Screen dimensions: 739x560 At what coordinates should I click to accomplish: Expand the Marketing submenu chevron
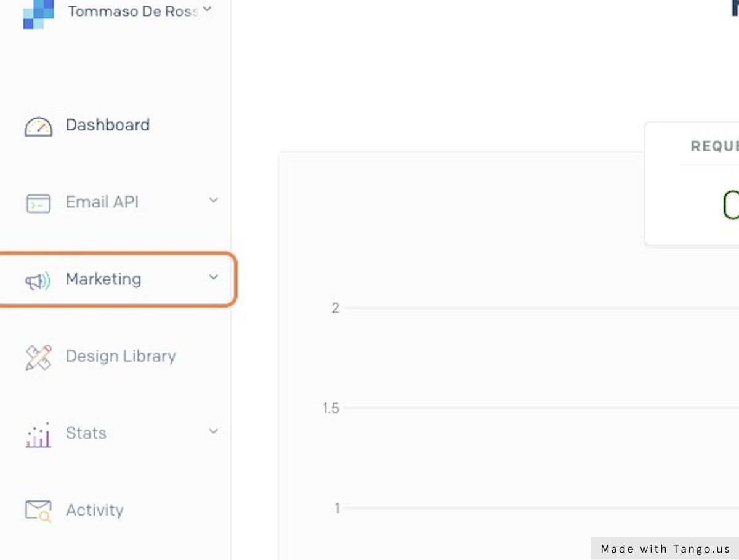[x=213, y=278]
